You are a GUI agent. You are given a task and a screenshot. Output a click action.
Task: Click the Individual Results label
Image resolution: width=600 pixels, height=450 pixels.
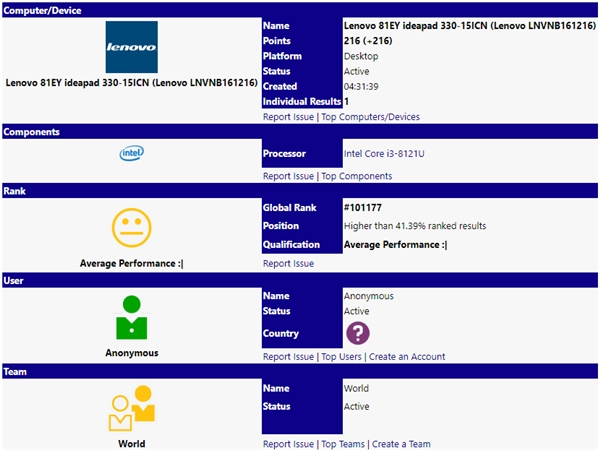tap(302, 101)
